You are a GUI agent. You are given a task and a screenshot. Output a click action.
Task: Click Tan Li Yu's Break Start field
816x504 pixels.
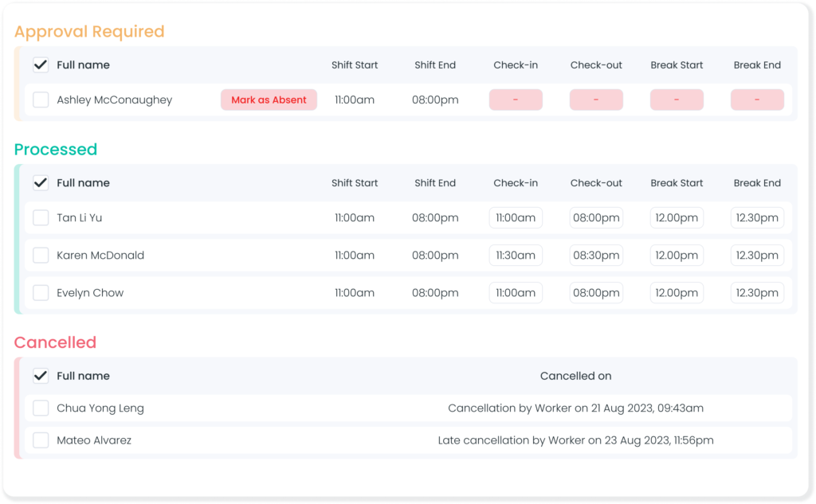tap(677, 218)
